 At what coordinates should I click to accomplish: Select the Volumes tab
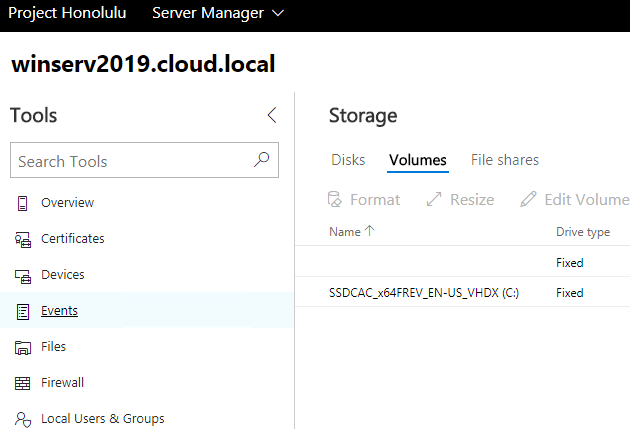418,160
